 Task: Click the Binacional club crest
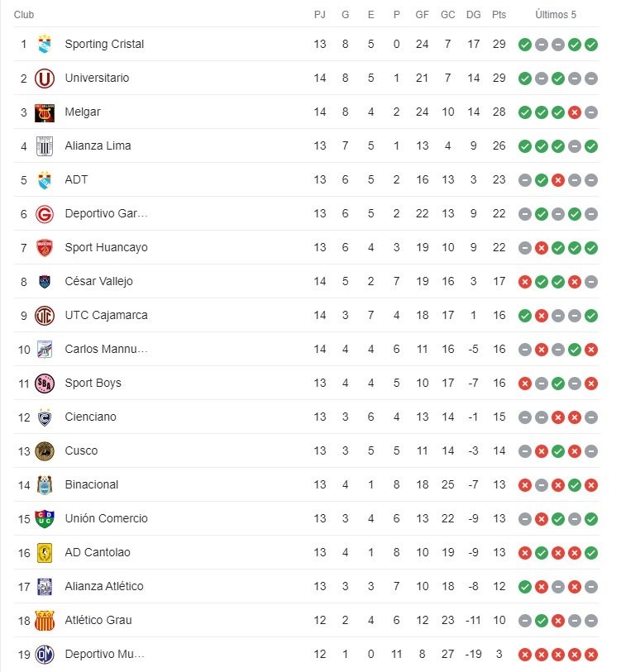[45, 485]
